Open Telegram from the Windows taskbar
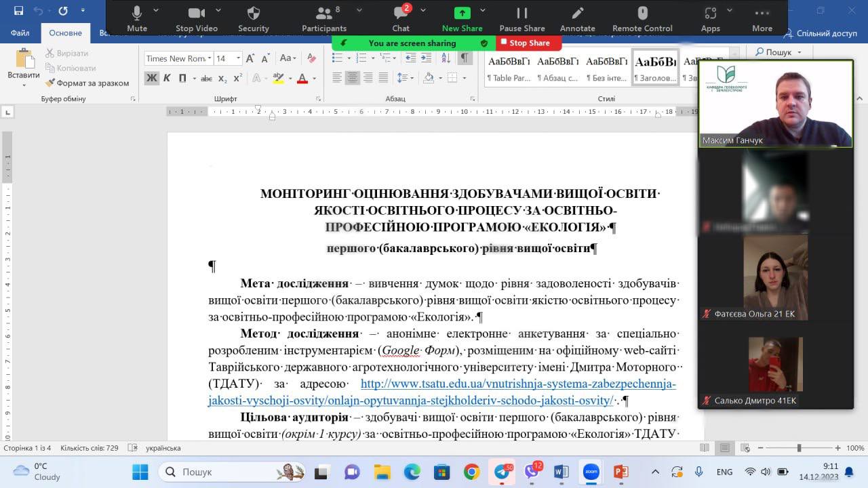 [502, 472]
